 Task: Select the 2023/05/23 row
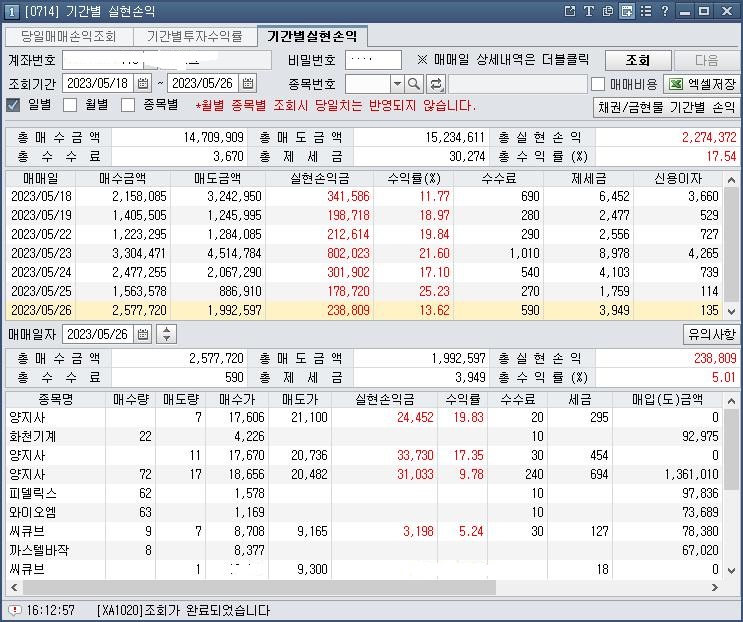[364, 253]
